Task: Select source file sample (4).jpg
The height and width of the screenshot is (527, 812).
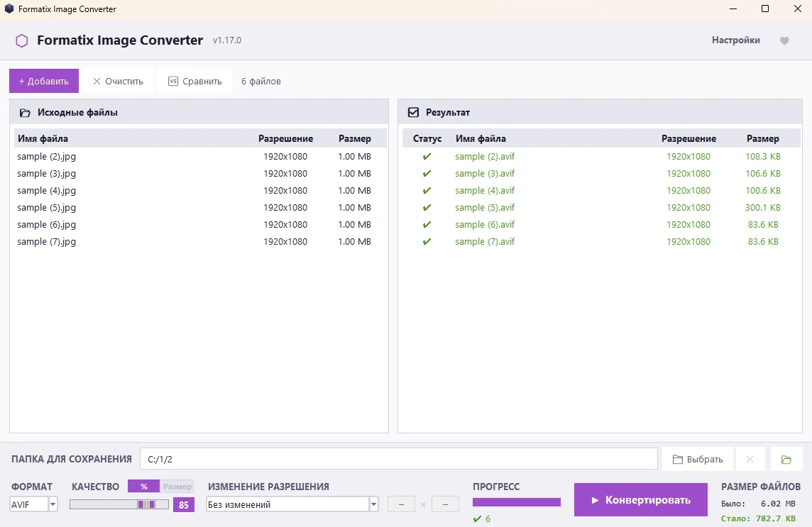Action: click(200, 191)
